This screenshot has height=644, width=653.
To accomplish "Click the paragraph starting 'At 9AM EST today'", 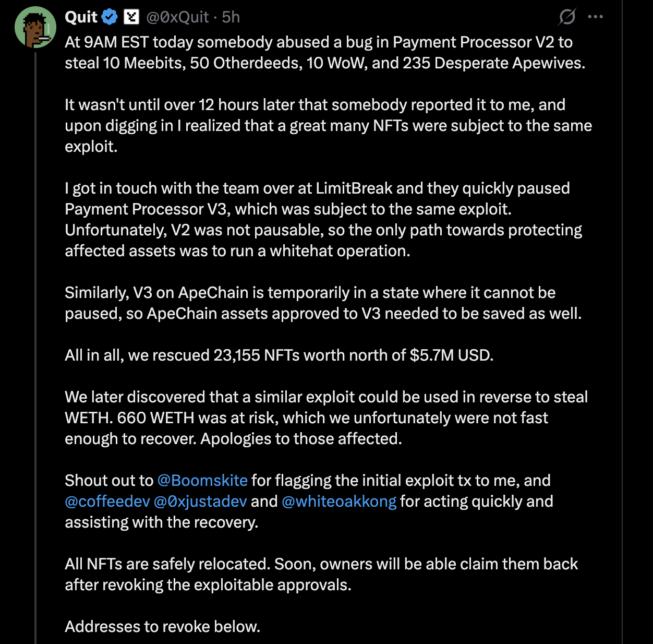I will [x=325, y=52].
